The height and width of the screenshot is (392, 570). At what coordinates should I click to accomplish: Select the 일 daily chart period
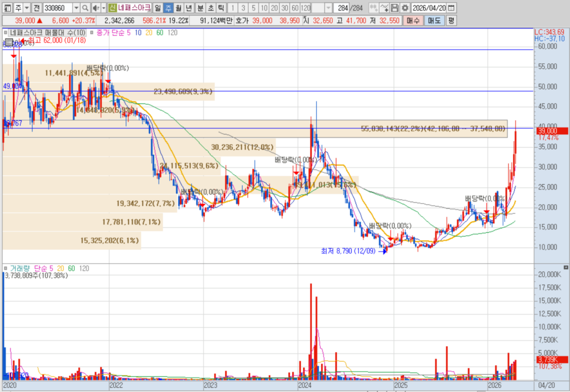pos(158,8)
